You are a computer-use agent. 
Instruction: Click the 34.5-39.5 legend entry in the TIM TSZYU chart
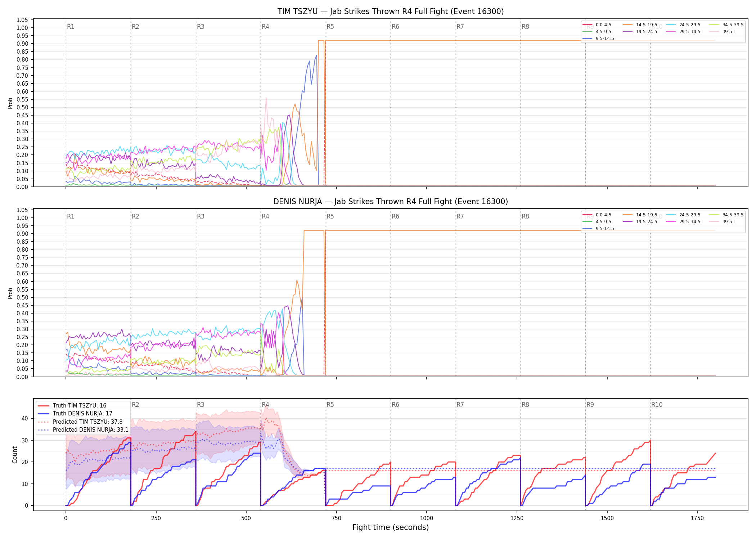point(726,25)
